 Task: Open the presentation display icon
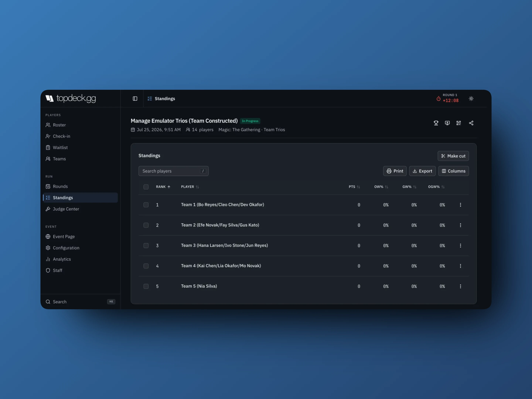[447, 123]
